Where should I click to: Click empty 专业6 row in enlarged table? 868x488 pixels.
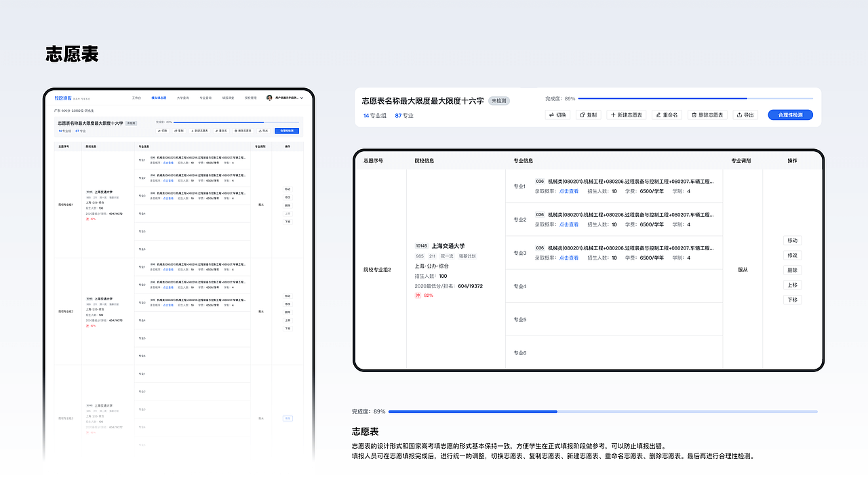[x=614, y=352]
